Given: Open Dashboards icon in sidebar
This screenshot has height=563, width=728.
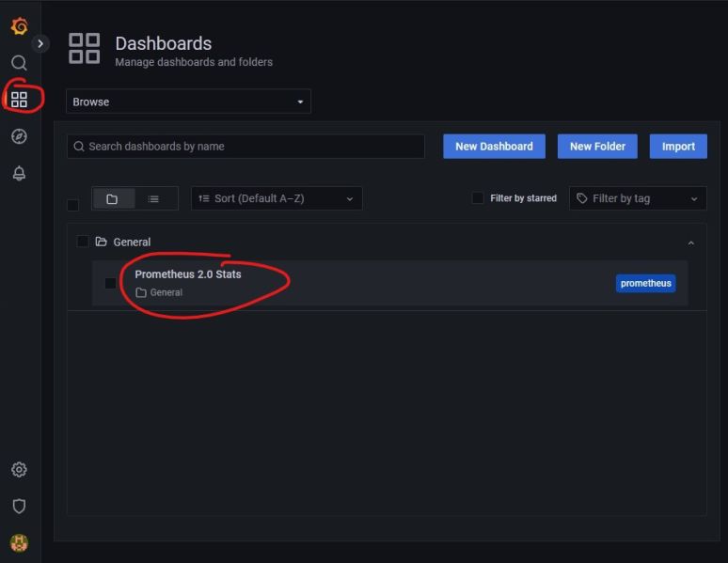Looking at the screenshot, I should [19, 100].
